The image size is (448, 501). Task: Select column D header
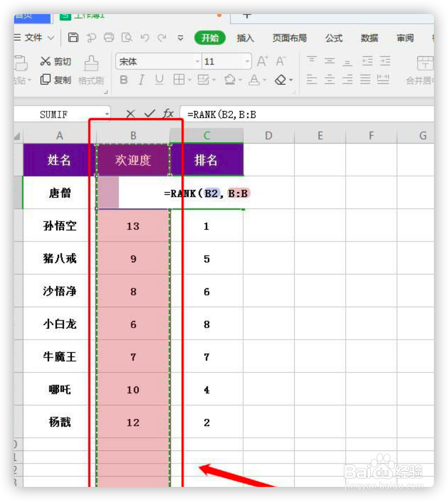pos(268,135)
